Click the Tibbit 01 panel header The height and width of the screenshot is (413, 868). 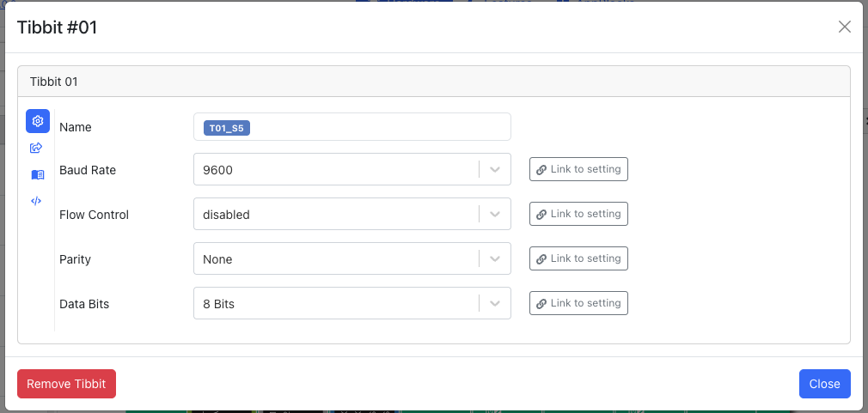[x=433, y=82]
